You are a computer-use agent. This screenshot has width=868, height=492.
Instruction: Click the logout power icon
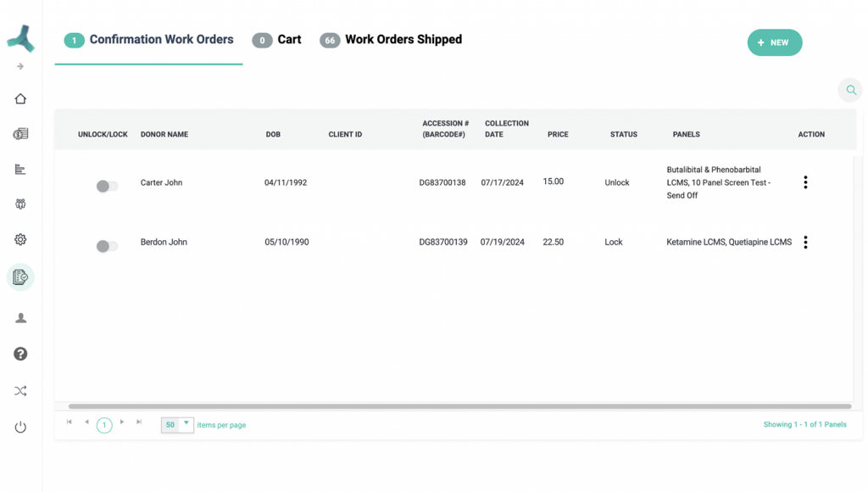click(19, 427)
